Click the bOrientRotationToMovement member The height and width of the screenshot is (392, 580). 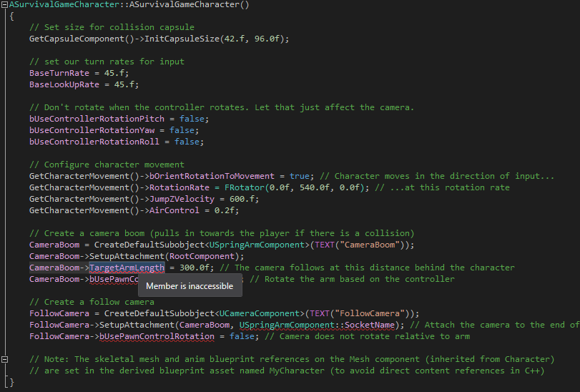[212, 177]
